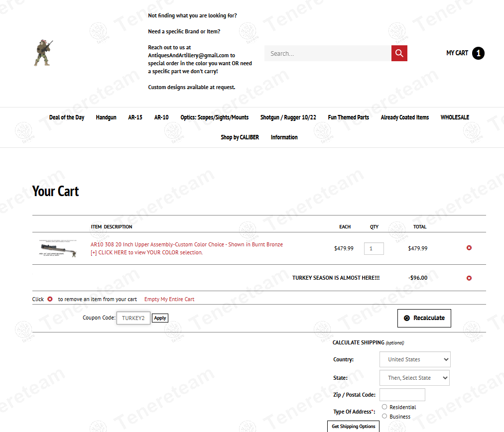Open the Already Coated Items menu
Viewport: 504px width, 432px height.
[x=405, y=117]
